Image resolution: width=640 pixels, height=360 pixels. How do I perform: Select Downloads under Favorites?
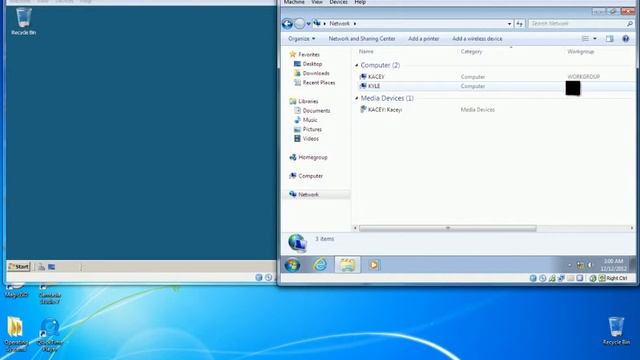(x=311, y=73)
